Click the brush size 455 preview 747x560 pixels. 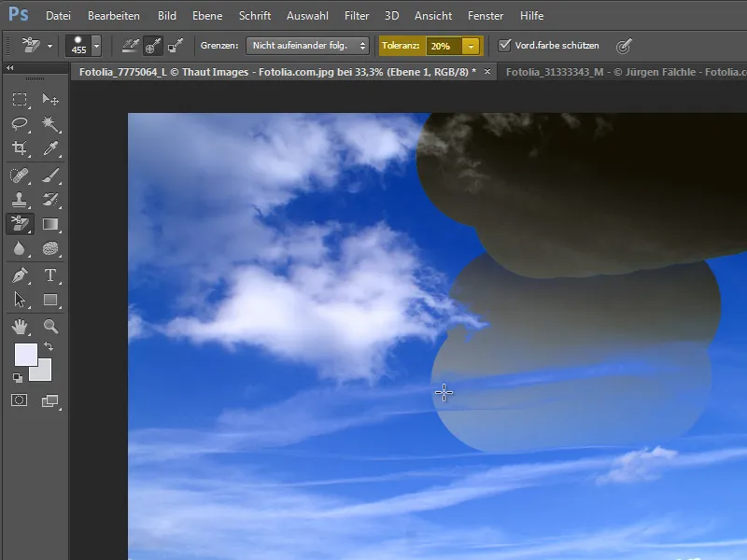(x=78, y=46)
